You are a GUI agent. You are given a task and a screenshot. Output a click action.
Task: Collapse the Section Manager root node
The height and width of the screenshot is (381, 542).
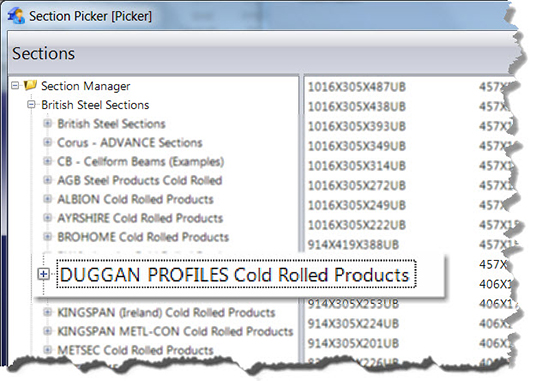[15, 85]
